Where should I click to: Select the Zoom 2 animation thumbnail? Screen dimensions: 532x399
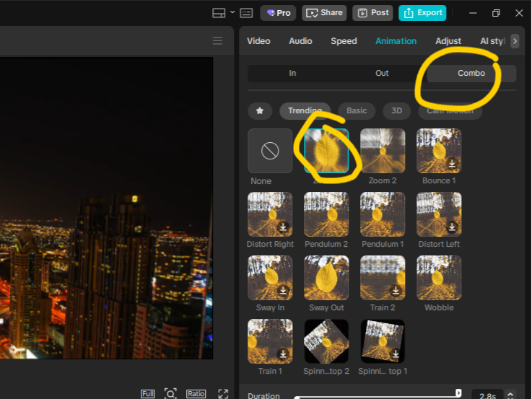pos(383,151)
